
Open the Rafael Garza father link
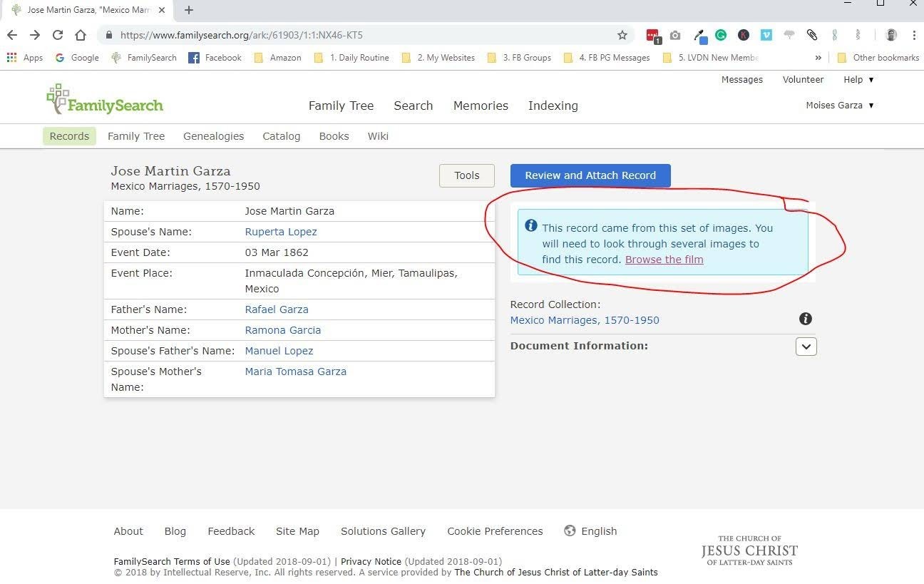pos(277,309)
